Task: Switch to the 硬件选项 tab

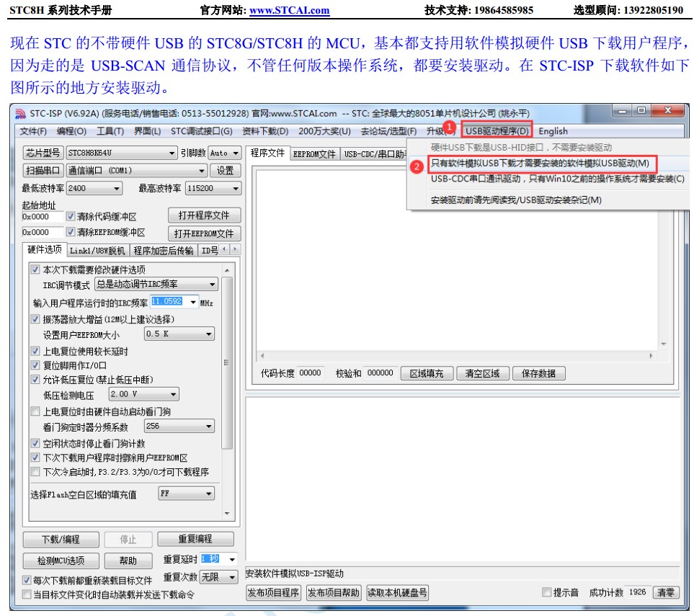Action: [44, 249]
